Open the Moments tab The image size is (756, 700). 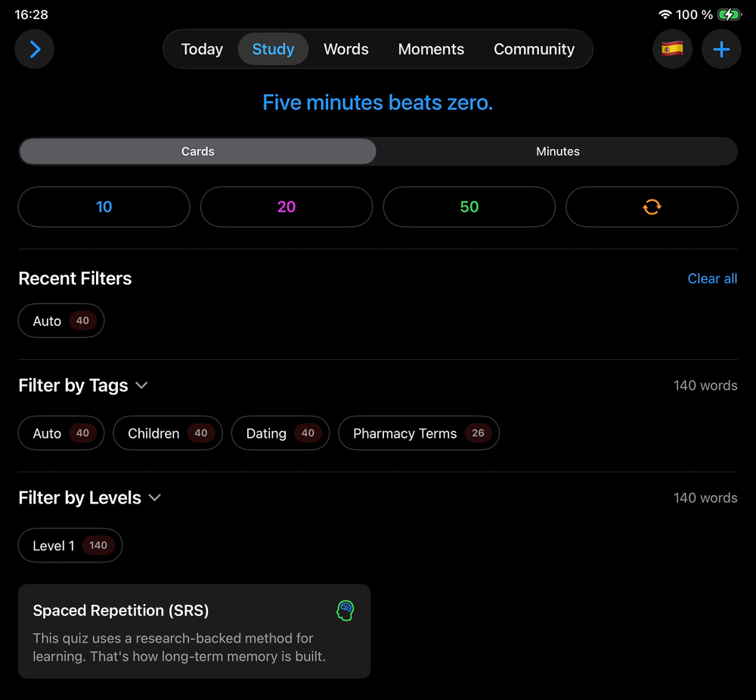[x=431, y=50]
